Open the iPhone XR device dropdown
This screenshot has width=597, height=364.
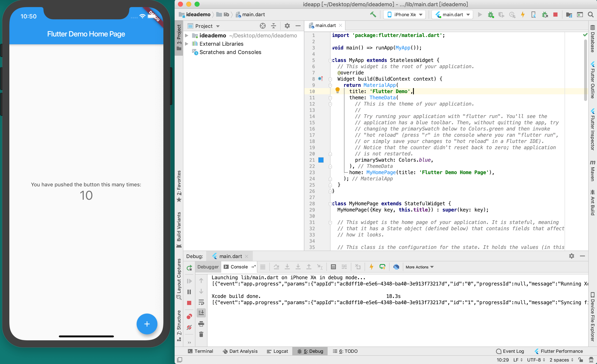pos(404,15)
